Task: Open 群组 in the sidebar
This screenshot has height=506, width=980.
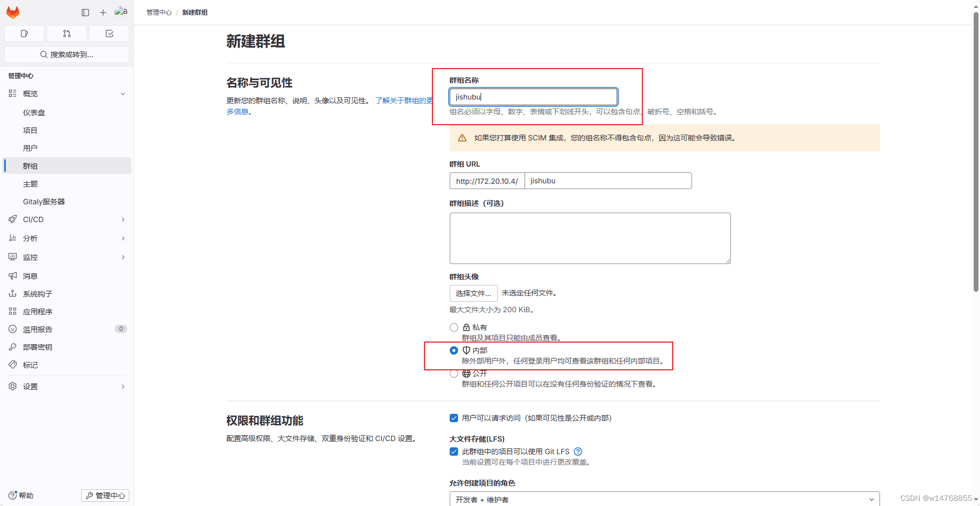Action: tap(67, 166)
